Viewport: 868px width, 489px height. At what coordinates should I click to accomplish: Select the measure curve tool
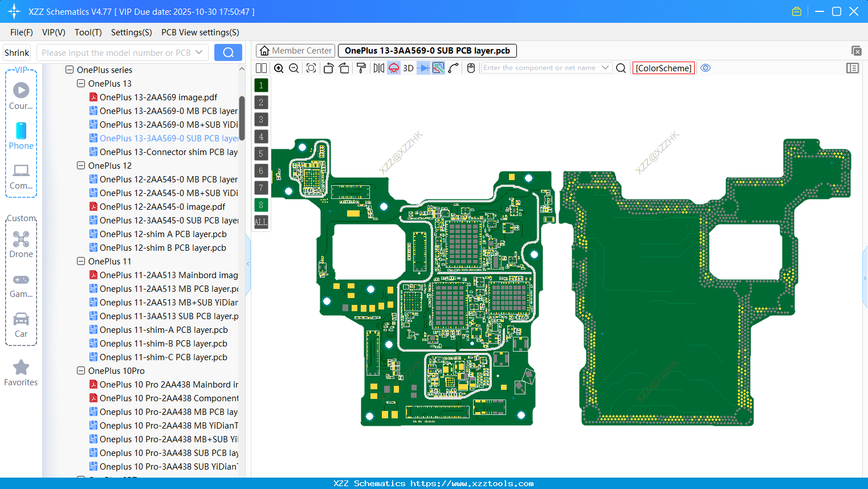click(x=454, y=68)
